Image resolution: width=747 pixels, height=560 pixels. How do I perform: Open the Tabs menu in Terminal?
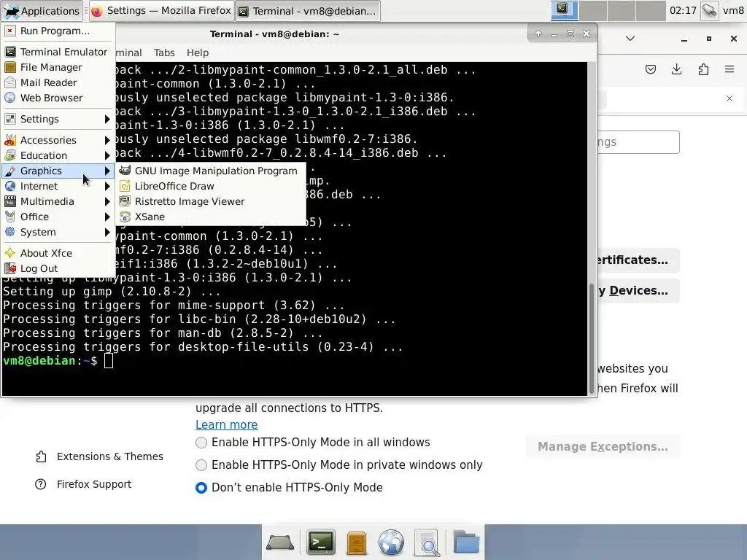point(164,52)
